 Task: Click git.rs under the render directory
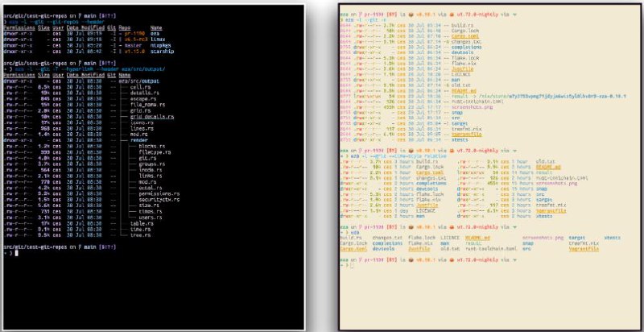(x=147, y=158)
